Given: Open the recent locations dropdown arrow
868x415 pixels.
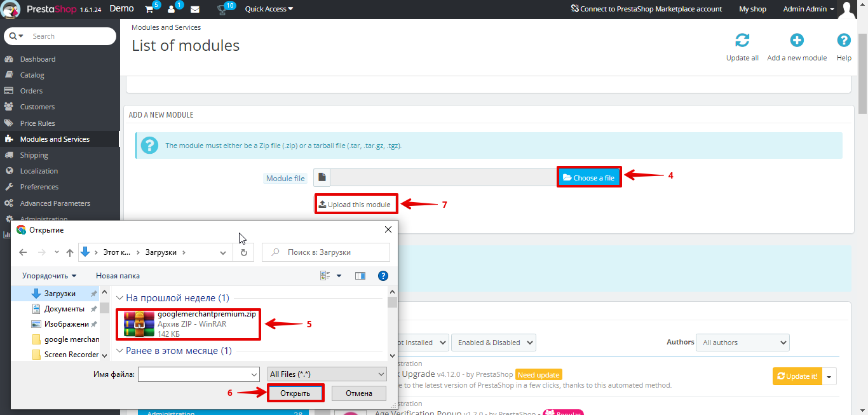Looking at the screenshot, I should [x=57, y=252].
